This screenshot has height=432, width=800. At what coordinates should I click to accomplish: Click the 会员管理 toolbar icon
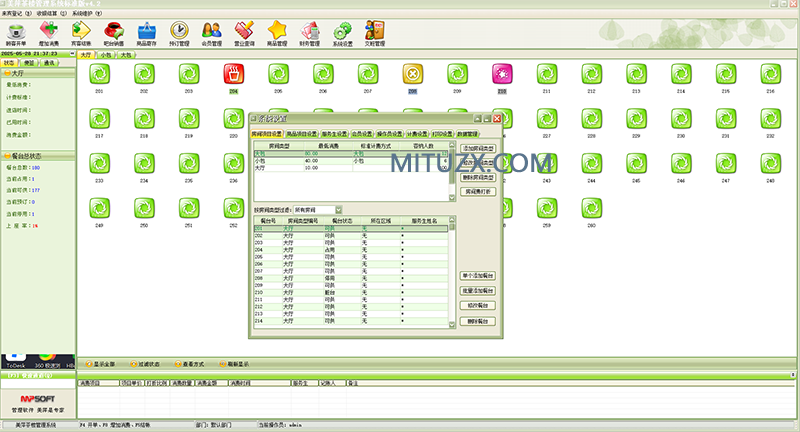[211, 32]
